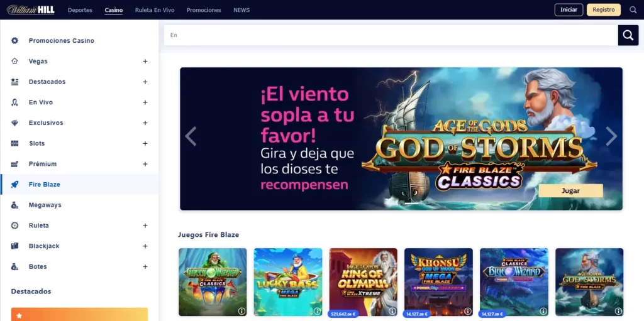Open Promociones in top navigation
The image size is (644, 321).
204,10
